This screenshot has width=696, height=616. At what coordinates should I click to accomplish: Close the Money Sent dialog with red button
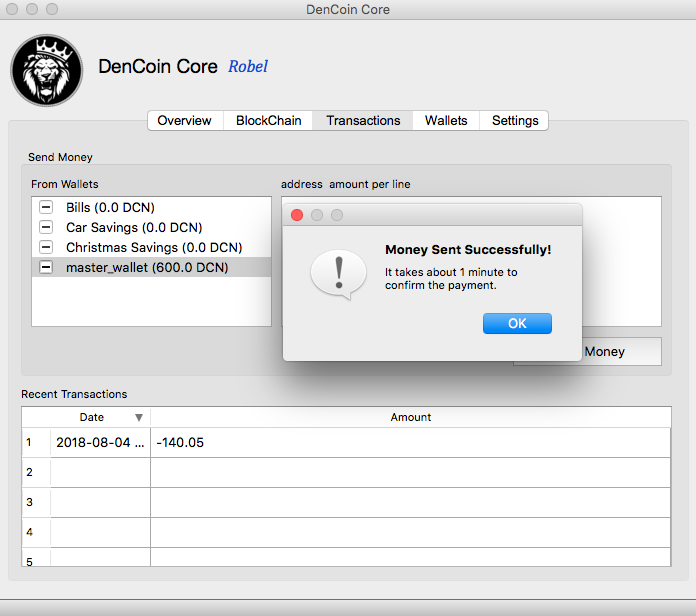pos(297,215)
